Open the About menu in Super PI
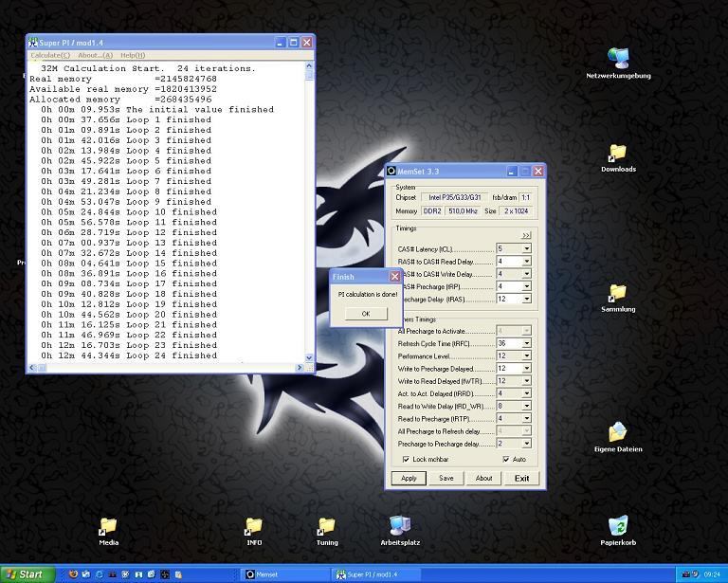728x583 pixels. pos(95,55)
